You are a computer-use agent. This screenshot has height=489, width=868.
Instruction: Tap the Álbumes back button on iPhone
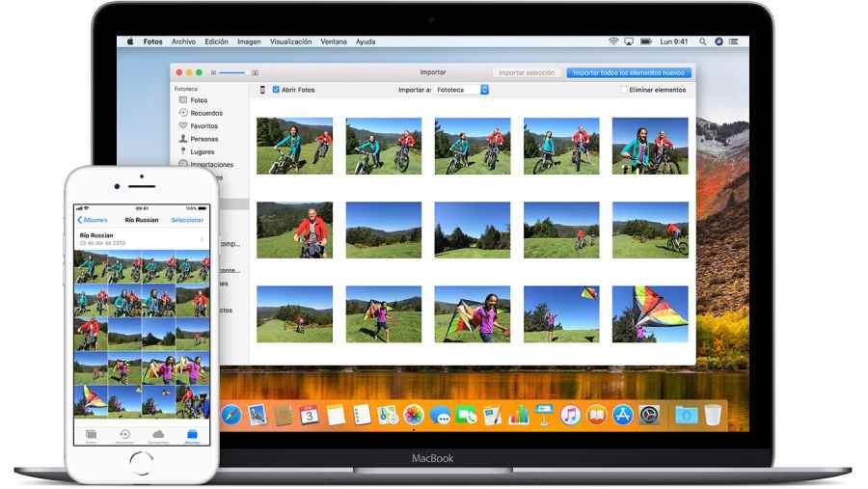click(x=93, y=220)
